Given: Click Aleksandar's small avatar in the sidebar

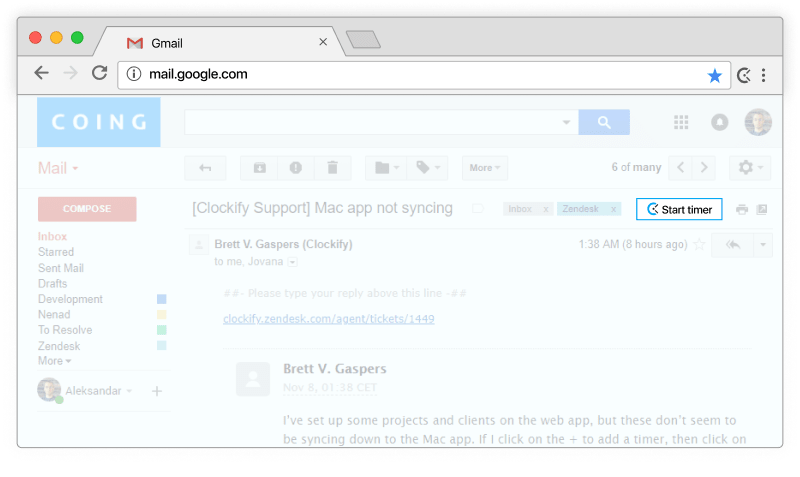Looking at the screenshot, I should [49, 390].
